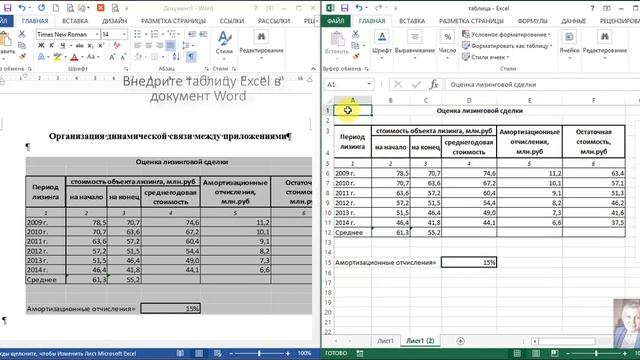Open the text highlight color dropdown arrow
The height and width of the screenshot is (360, 640).
coord(65,57)
